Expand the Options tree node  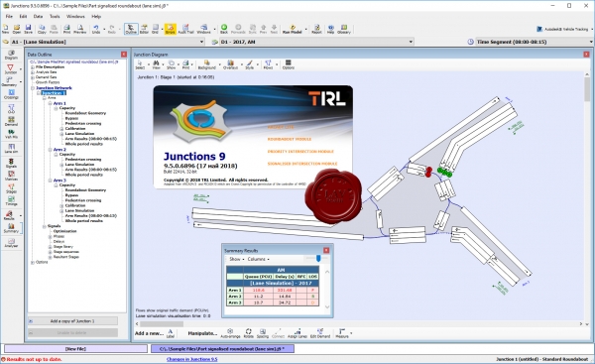tap(33, 262)
